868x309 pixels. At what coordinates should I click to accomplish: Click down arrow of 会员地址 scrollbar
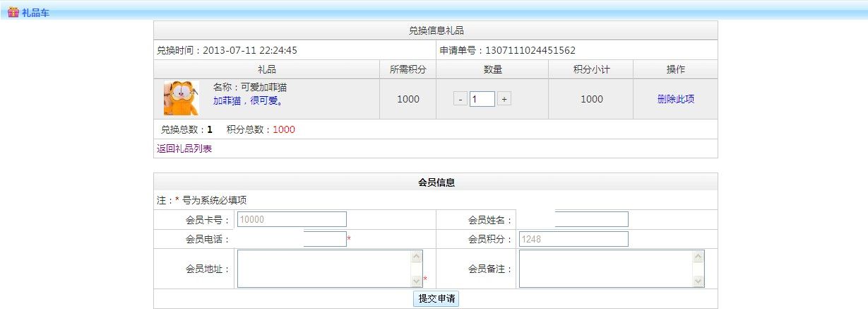pyautogui.click(x=417, y=281)
